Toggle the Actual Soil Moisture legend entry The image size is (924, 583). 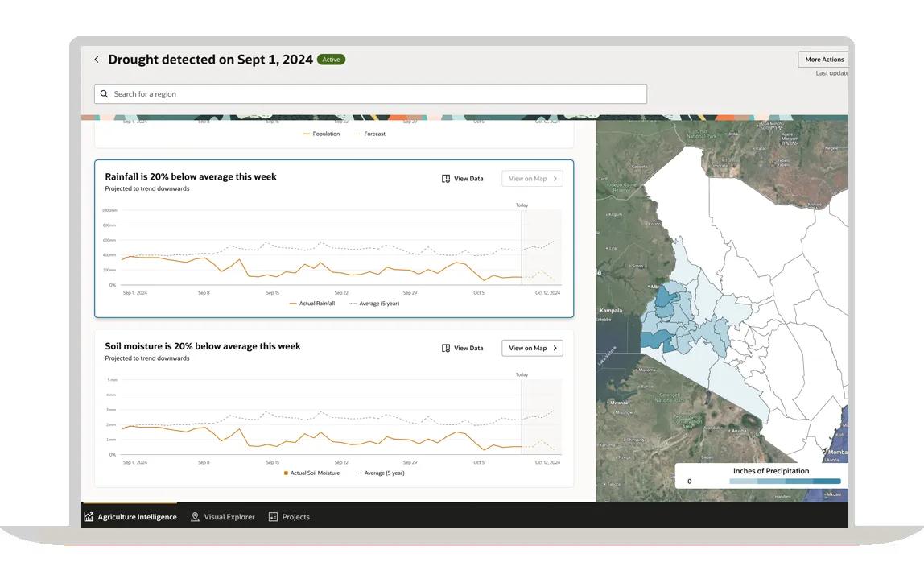(x=317, y=473)
